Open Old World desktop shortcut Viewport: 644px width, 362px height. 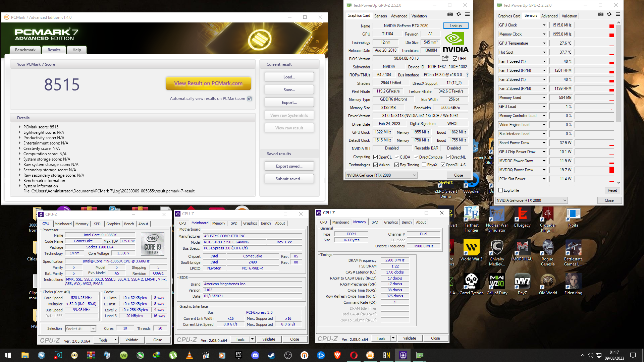[548, 284]
